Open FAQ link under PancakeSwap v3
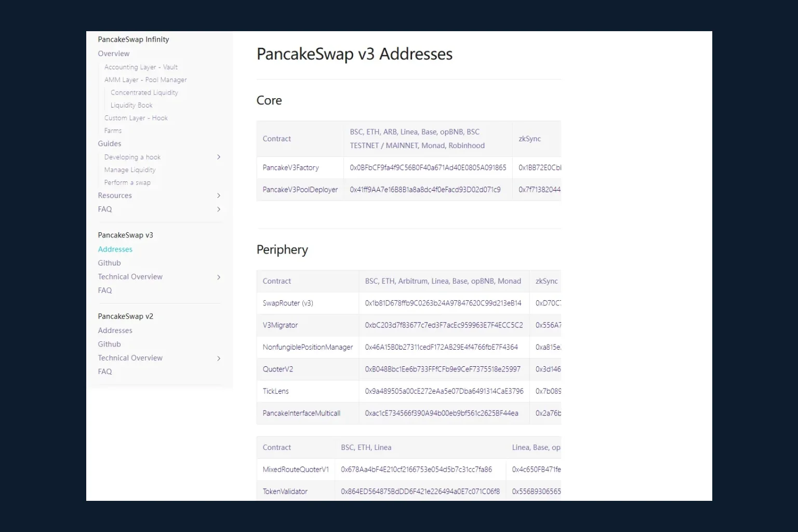The width and height of the screenshot is (798, 532). click(x=105, y=290)
